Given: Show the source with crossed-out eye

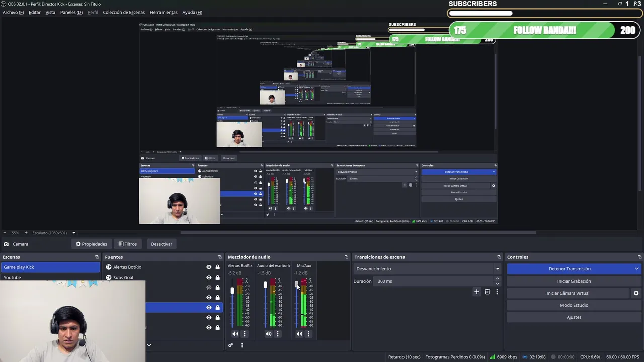Looking at the screenshot, I should click(209, 287).
